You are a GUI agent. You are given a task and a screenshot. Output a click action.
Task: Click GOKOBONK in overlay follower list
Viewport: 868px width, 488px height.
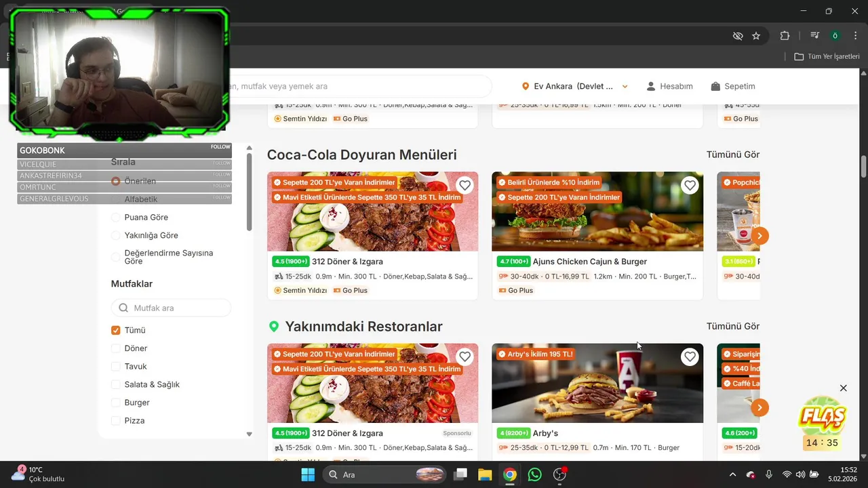click(42, 150)
